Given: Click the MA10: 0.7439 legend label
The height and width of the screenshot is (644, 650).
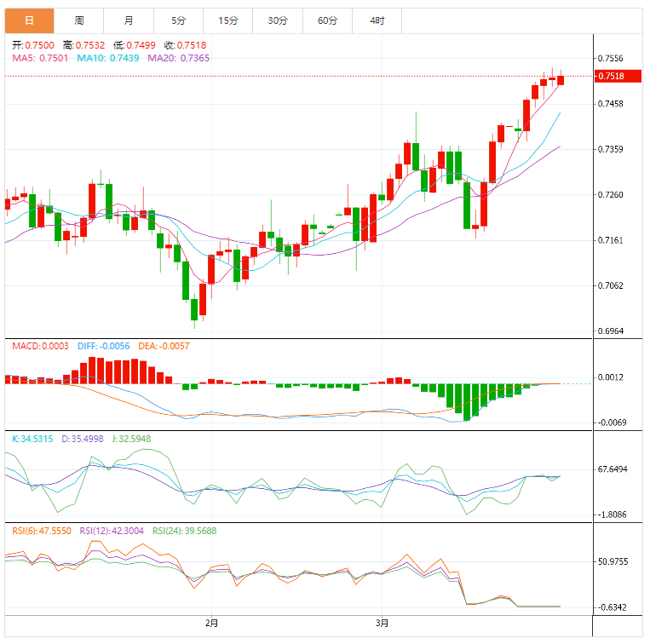Looking at the screenshot, I should click(x=108, y=58).
